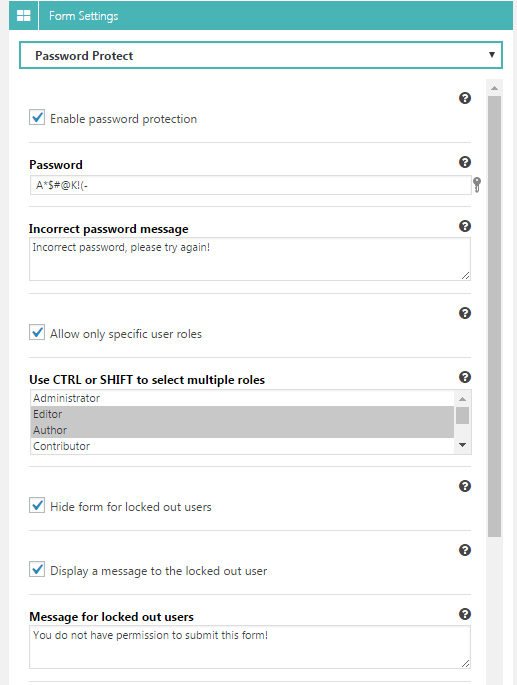Viewport: 517px width, 685px height.
Task: Select Administrator in the roles list
Action: tap(243, 398)
